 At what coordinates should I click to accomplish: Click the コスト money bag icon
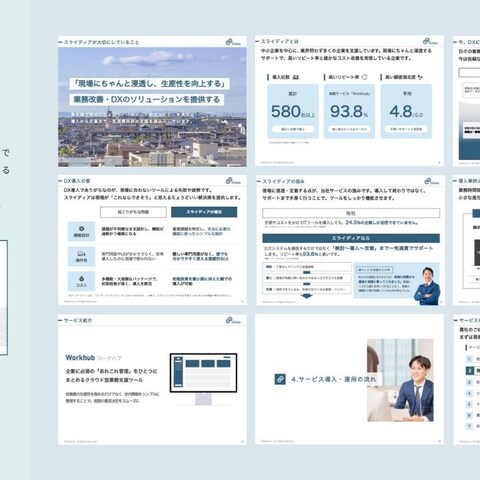tap(81, 278)
